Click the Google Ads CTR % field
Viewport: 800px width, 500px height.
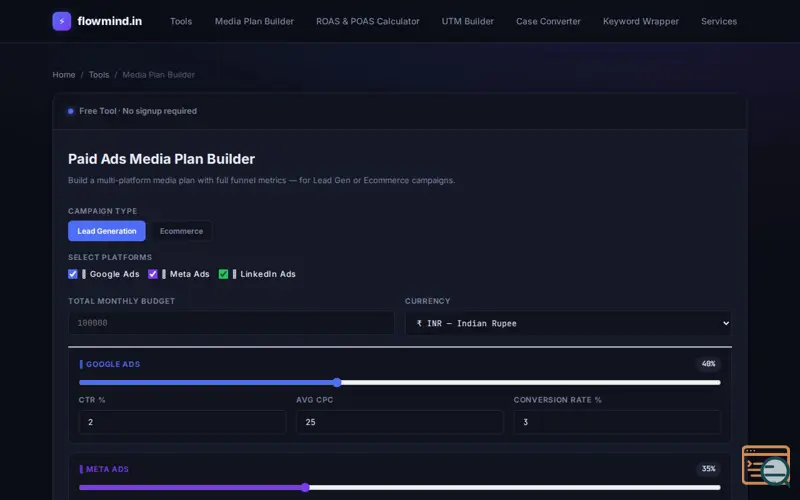[182, 422]
